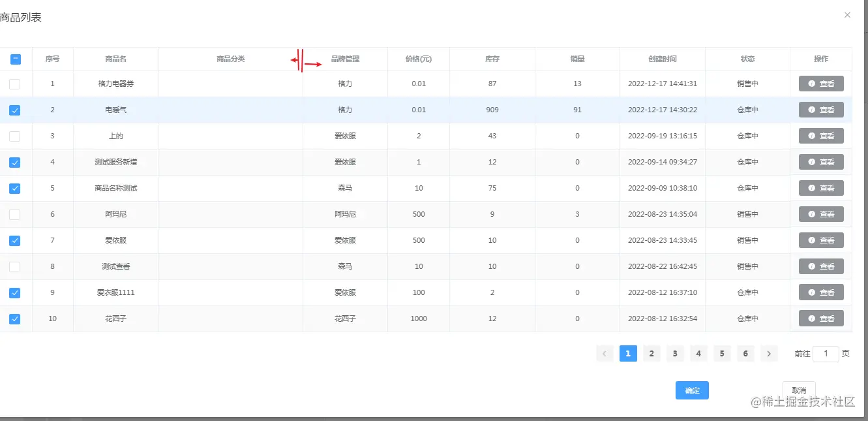Uncheck the 电暖气 row checkbox
The height and width of the screenshot is (421, 868).
[15, 110]
